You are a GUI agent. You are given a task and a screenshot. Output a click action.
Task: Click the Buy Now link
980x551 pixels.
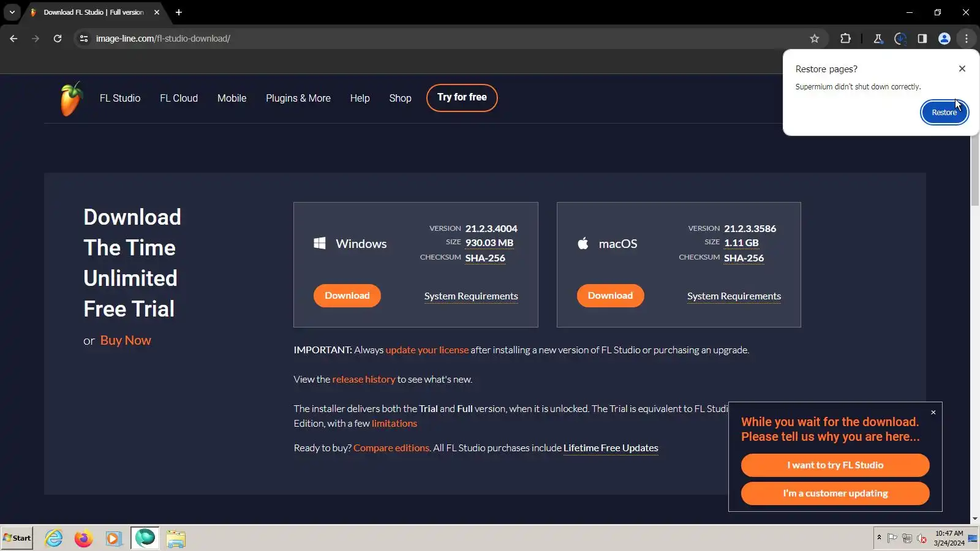[126, 340]
